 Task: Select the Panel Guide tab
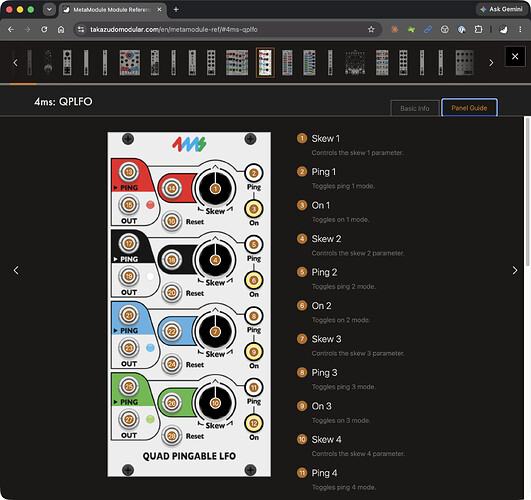(x=469, y=108)
